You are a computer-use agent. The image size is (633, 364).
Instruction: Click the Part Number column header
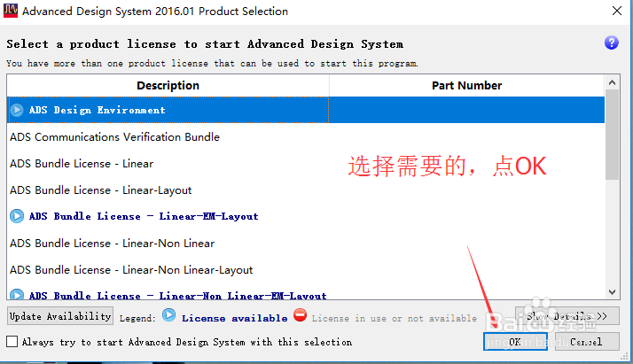[x=466, y=85]
